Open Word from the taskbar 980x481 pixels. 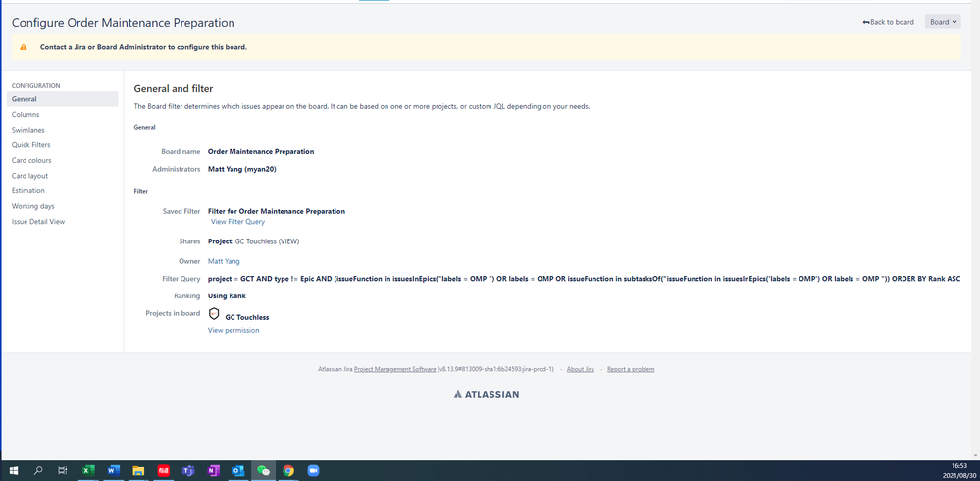pos(113,470)
